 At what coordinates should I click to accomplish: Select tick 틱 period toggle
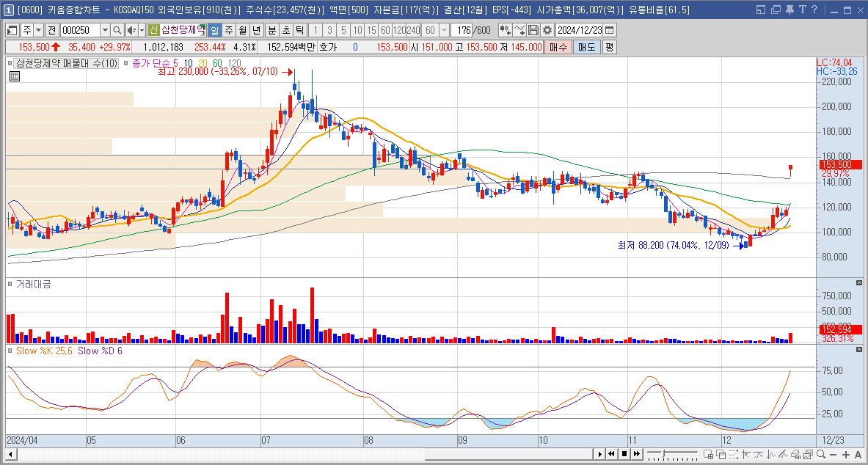pos(299,30)
